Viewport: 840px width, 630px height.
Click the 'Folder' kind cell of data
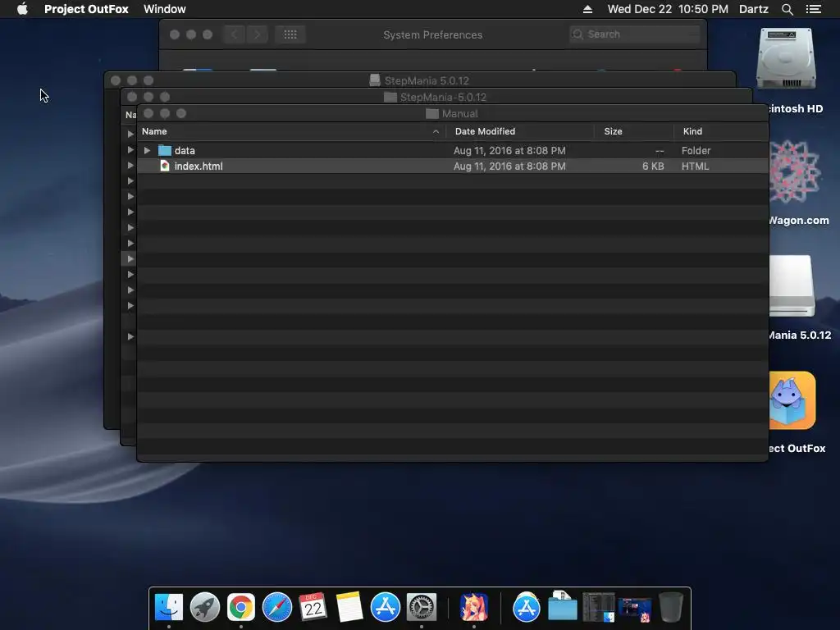pos(696,151)
